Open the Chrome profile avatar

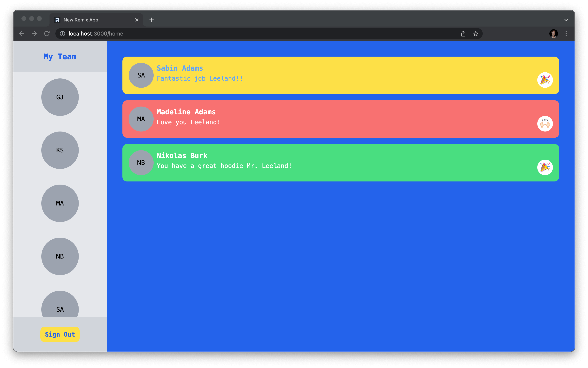[553, 34]
